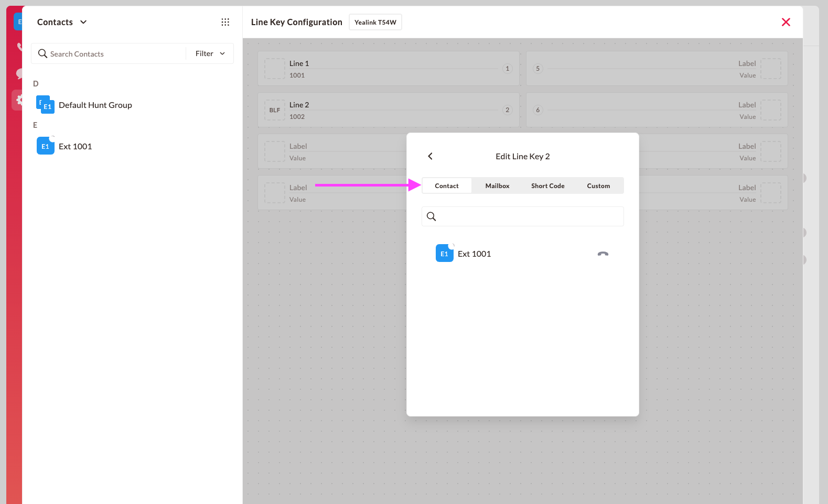Image resolution: width=828 pixels, height=504 pixels.
Task: Switch to the Custom tab
Action: pos(598,185)
